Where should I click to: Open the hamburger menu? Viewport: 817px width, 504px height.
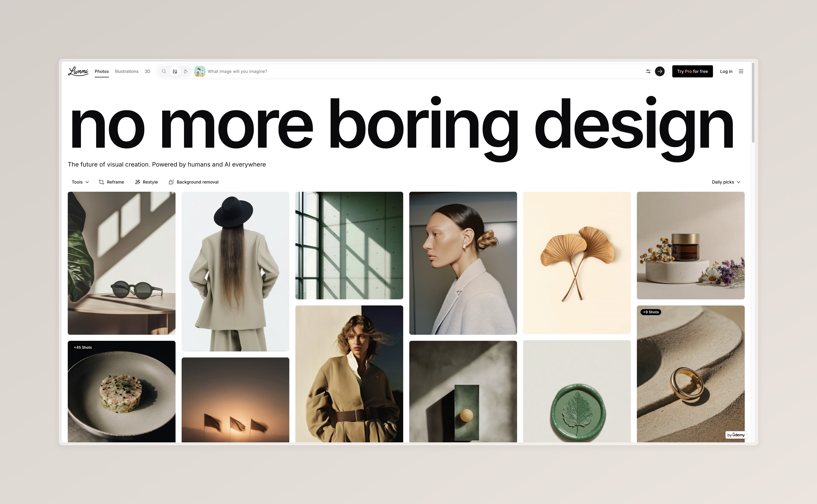pyautogui.click(x=741, y=71)
